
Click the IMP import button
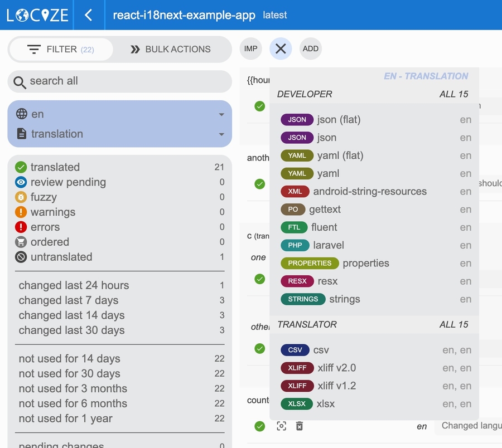251,49
